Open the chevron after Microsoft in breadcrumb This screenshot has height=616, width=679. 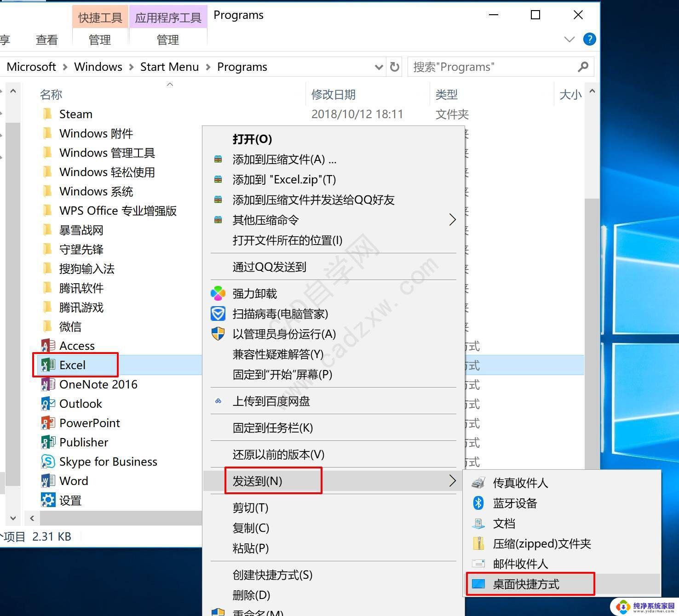point(65,67)
